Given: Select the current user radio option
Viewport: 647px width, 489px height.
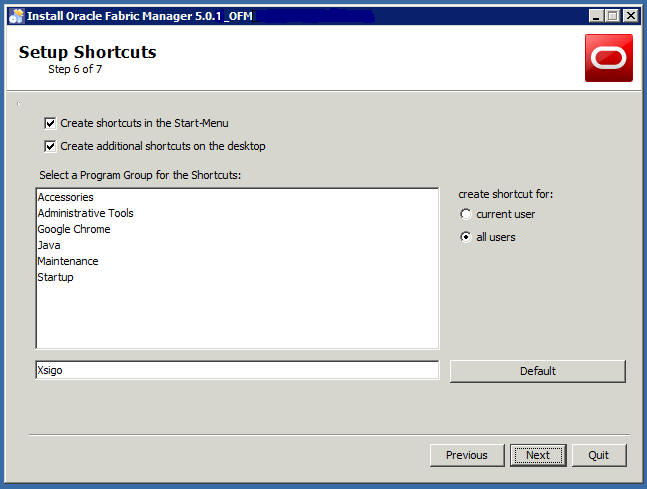Looking at the screenshot, I should pos(465,214).
